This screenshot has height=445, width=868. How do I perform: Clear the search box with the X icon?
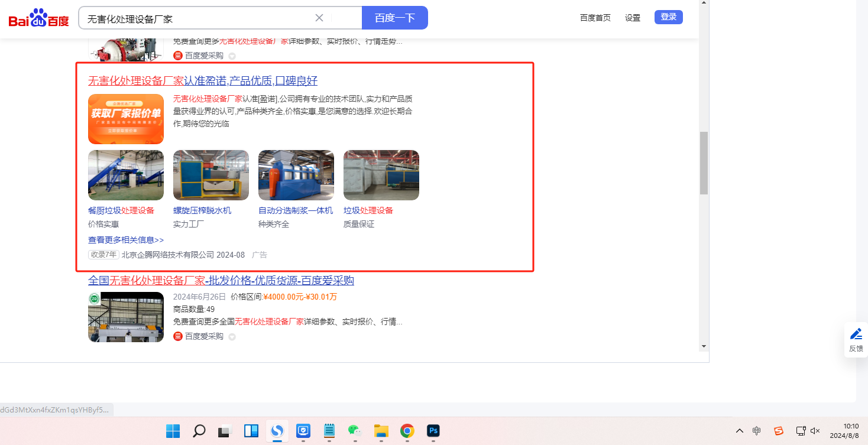tap(319, 18)
